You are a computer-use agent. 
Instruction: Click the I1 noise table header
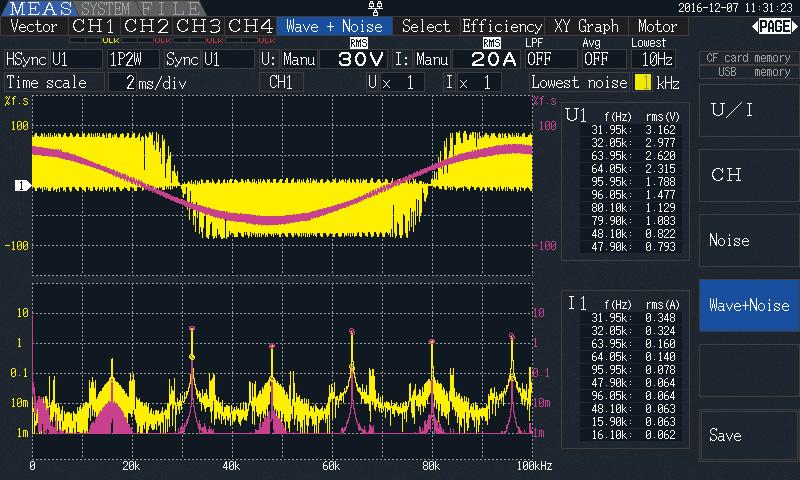(623, 304)
